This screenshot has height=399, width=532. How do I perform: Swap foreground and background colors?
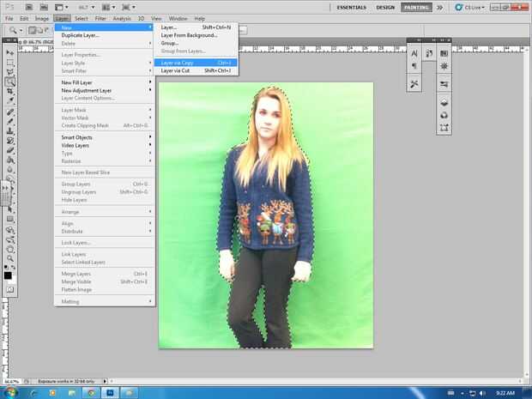tap(14, 268)
